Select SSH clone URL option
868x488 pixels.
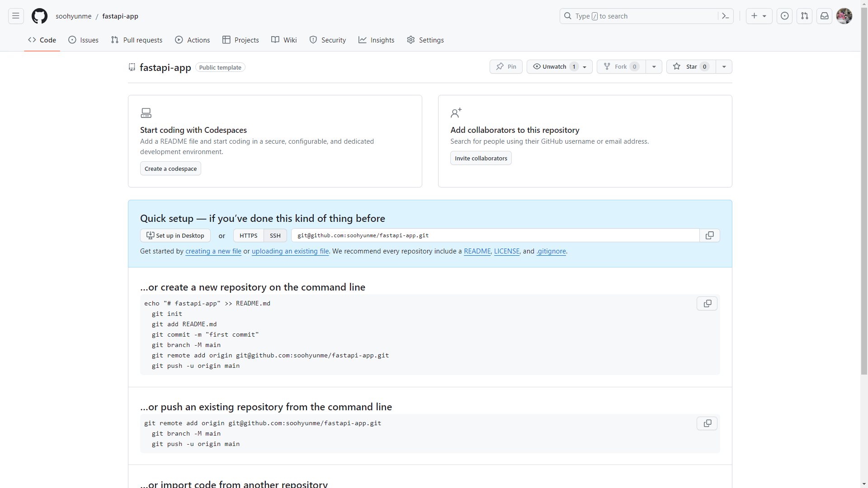click(x=275, y=235)
